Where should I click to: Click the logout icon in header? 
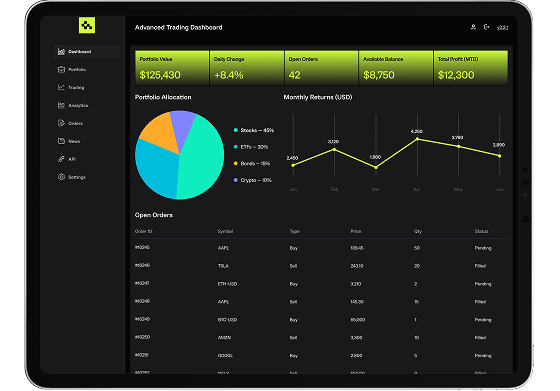[x=486, y=27]
